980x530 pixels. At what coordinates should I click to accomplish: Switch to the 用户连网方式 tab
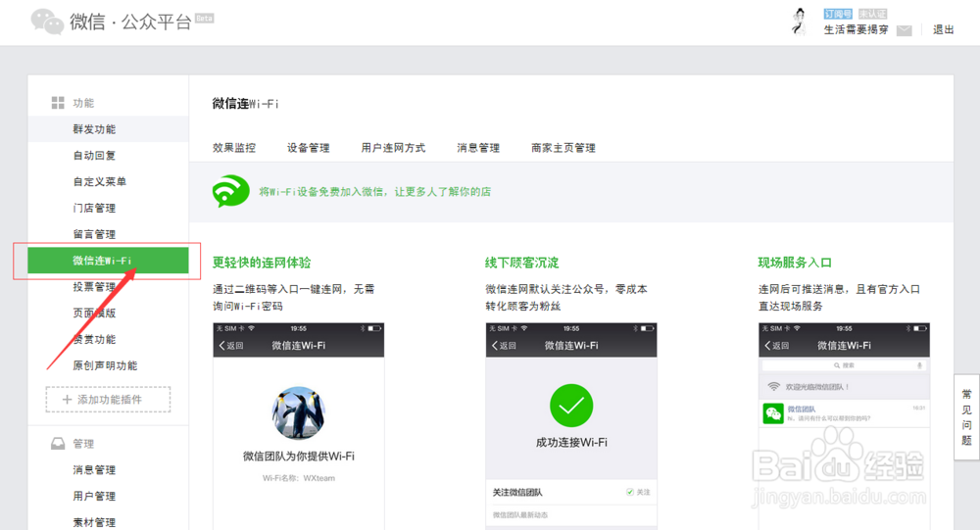[x=393, y=148]
